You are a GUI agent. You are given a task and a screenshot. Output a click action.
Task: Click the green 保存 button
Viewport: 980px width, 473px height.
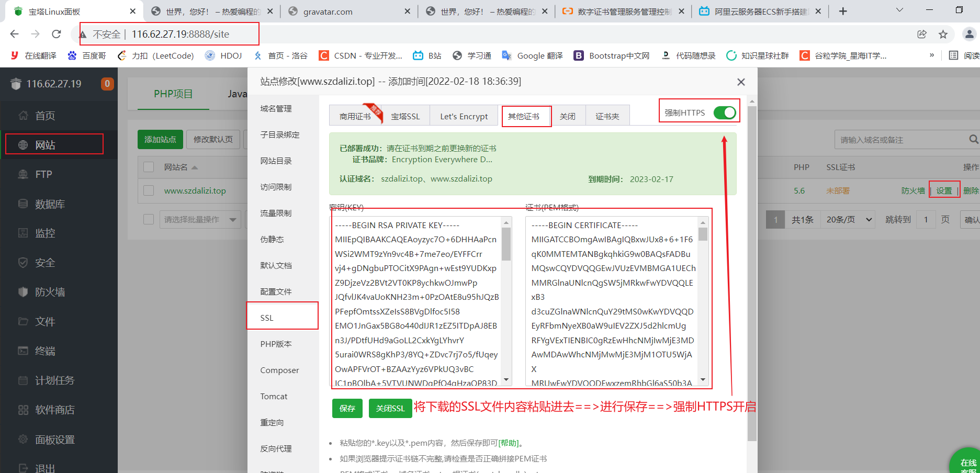tap(347, 408)
